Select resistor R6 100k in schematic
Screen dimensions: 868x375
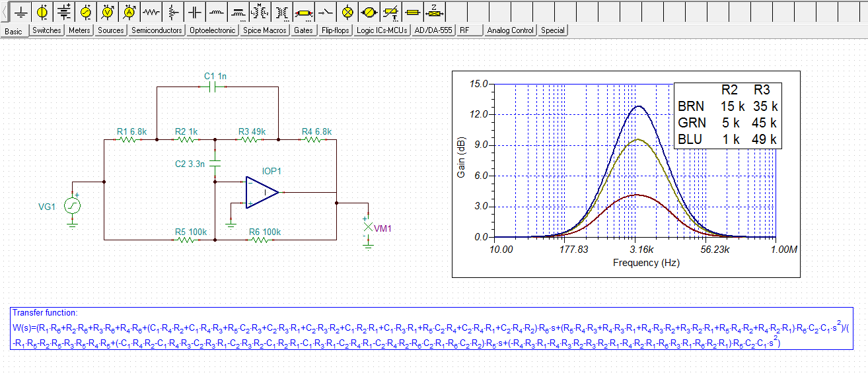(x=260, y=240)
